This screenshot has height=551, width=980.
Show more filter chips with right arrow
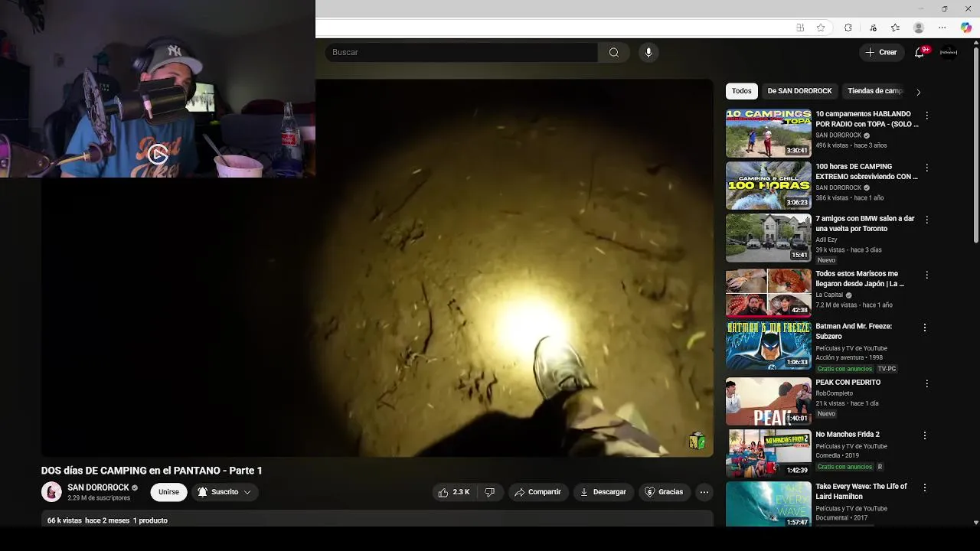pos(918,92)
